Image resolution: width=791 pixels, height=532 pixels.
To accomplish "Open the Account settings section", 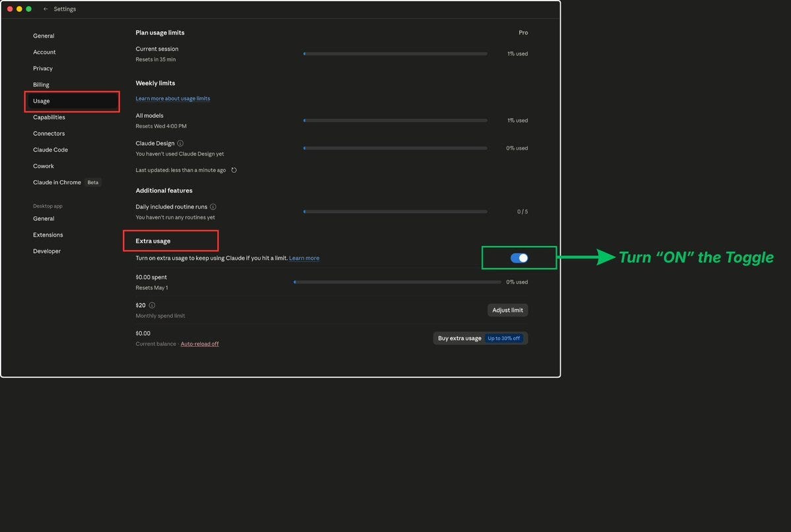I will tap(44, 52).
